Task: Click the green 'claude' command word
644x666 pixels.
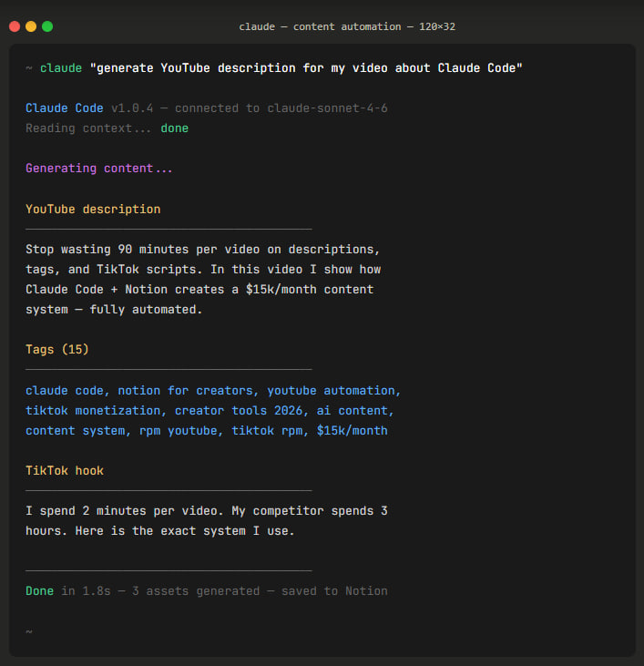Action: [61, 68]
